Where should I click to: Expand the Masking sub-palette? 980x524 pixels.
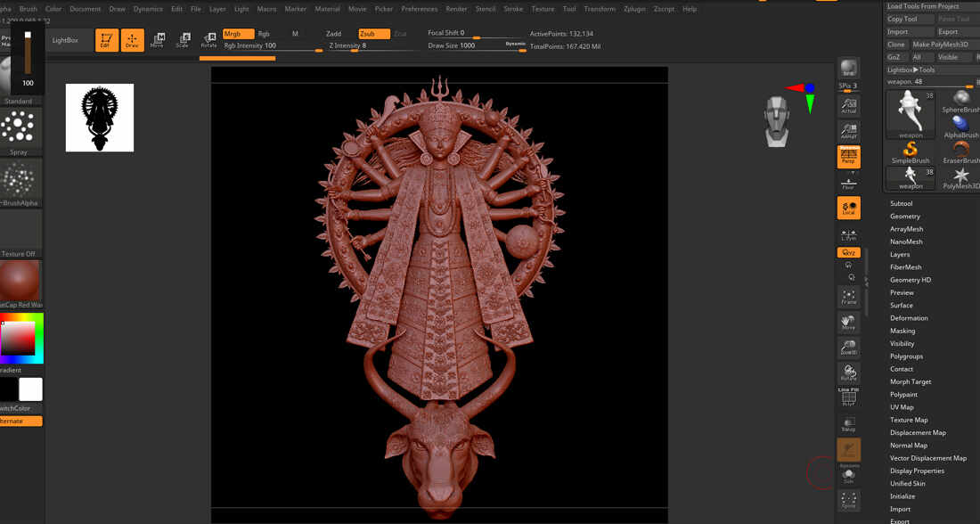[902, 331]
